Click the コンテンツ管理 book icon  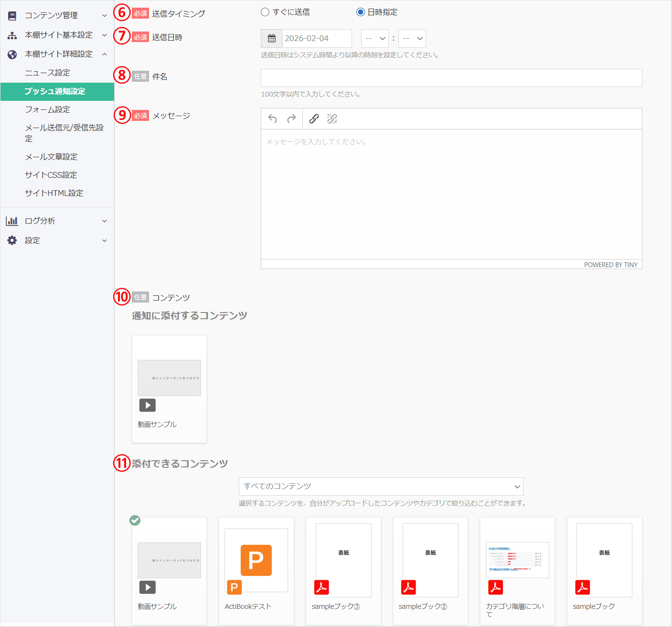point(12,16)
